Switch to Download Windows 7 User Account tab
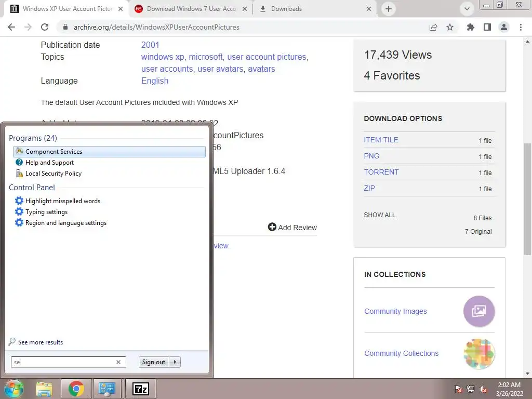The height and width of the screenshot is (399, 532). pos(191,9)
